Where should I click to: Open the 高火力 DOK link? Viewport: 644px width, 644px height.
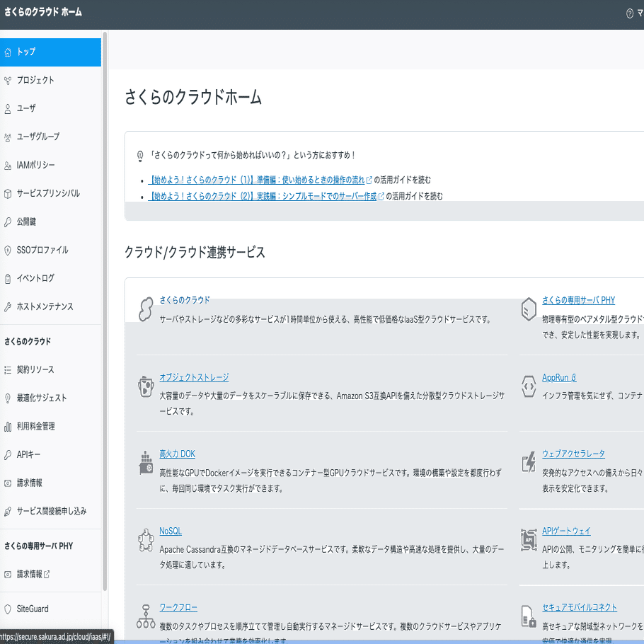177,454
